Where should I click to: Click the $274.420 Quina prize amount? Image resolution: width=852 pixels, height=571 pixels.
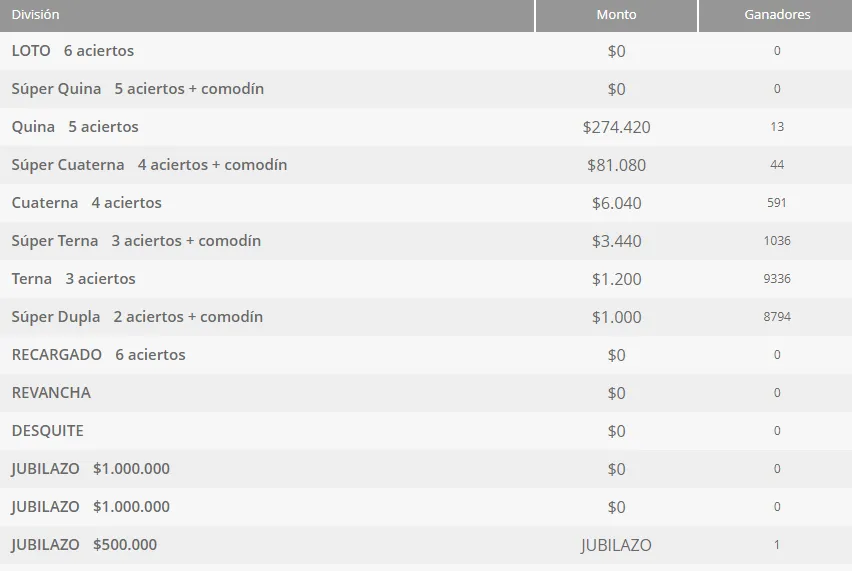tap(616, 127)
